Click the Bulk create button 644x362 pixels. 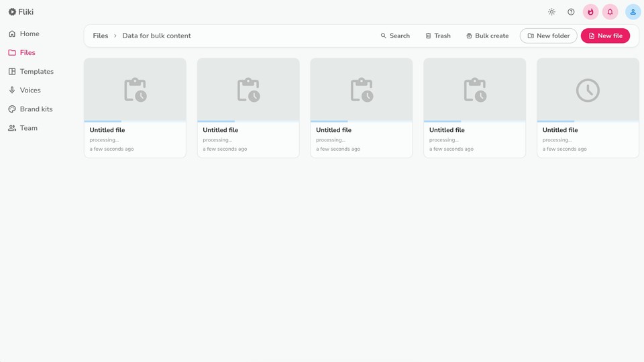(x=487, y=36)
